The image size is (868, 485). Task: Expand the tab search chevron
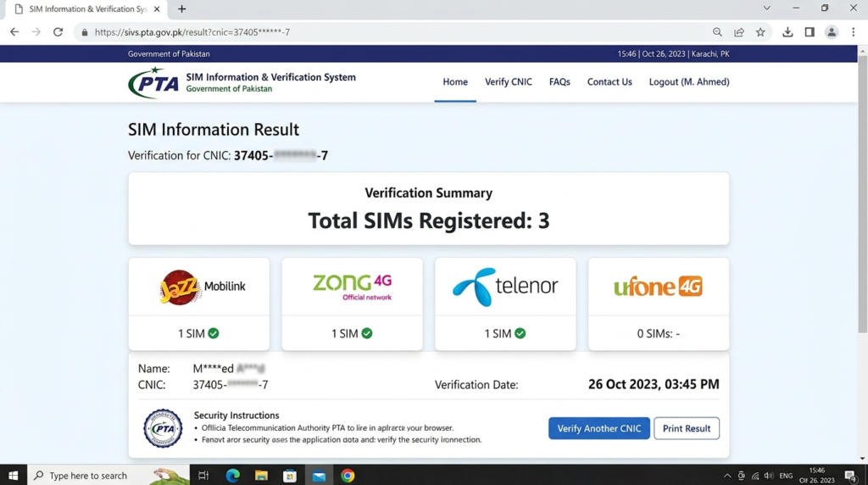point(766,8)
